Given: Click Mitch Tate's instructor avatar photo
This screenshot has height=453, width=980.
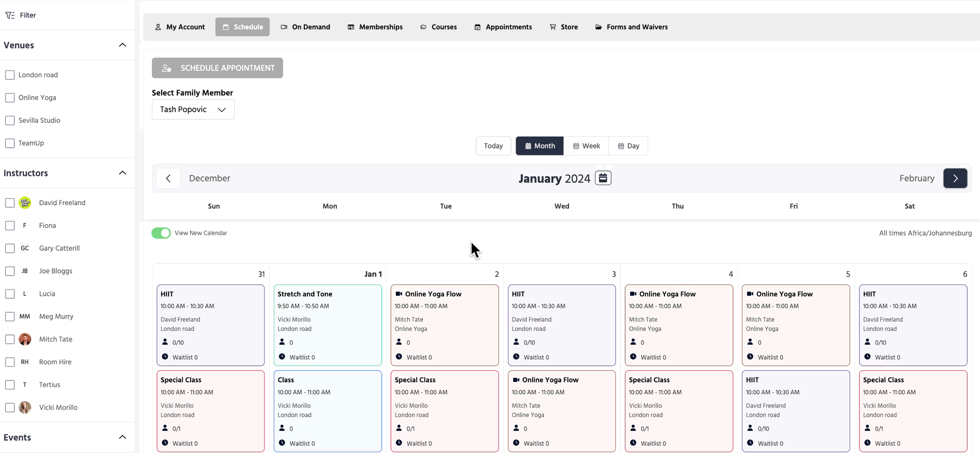Looking at the screenshot, I should [x=25, y=339].
